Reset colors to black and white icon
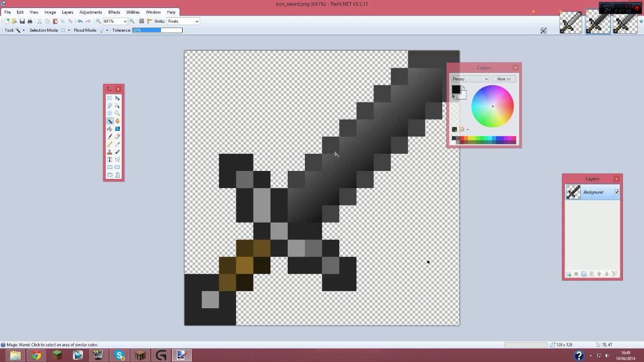Viewport: 644px width, 362px height. 454,97
